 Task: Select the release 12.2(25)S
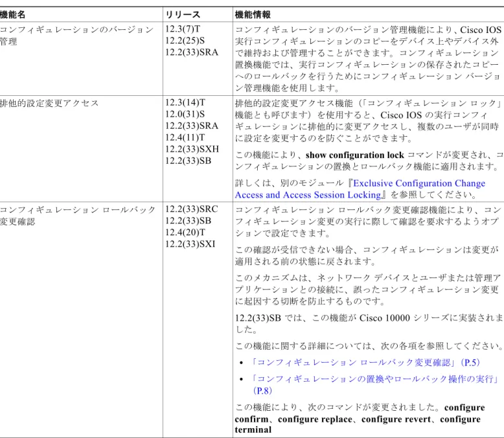(x=185, y=41)
